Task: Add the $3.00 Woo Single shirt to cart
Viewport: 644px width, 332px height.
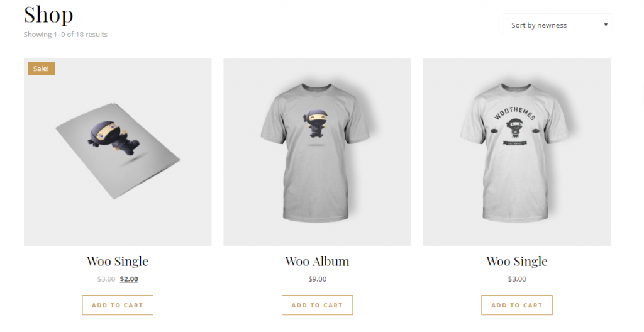Action: tap(517, 306)
